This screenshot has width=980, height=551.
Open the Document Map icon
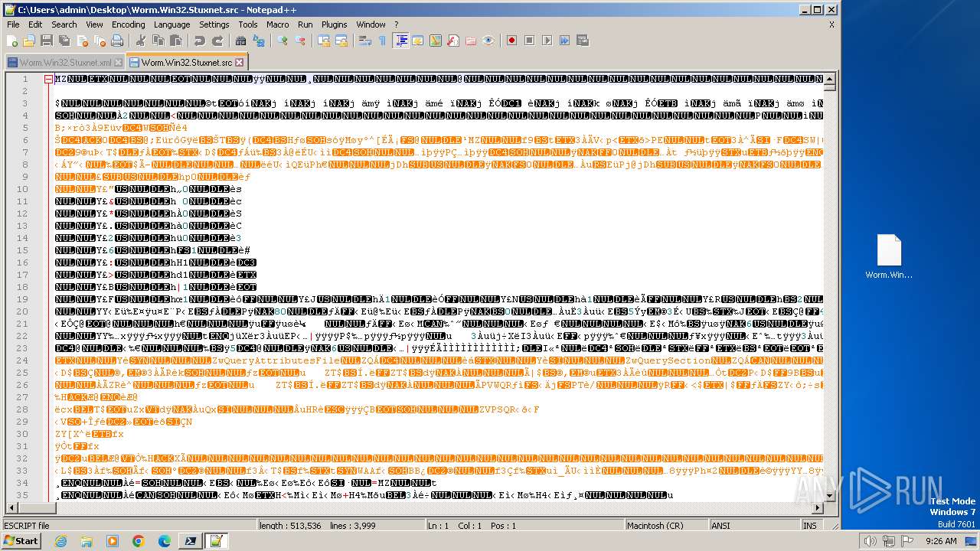tap(436, 41)
